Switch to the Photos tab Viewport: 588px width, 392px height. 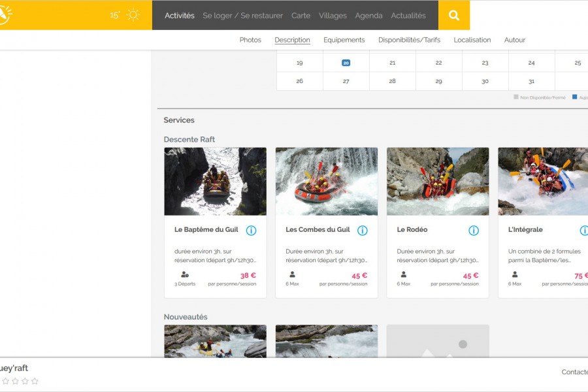[x=250, y=40]
